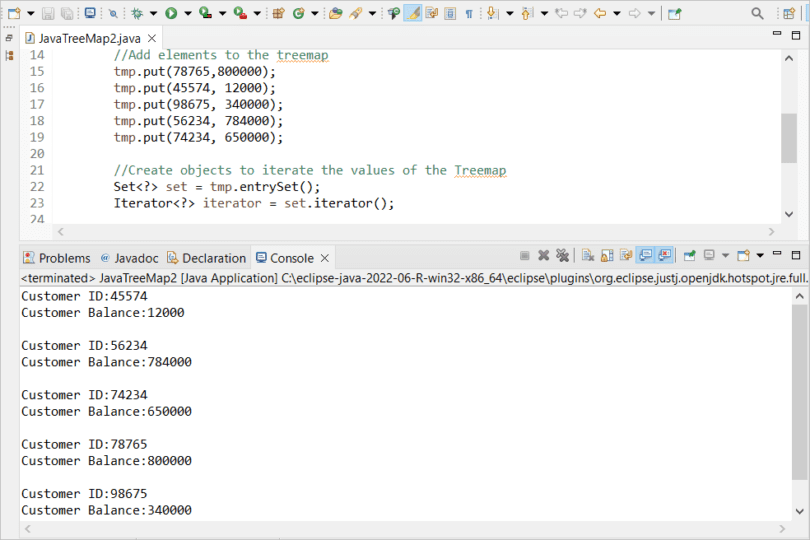810x540 pixels.
Task: Toggle Show Console on Standard Error
Action: [664, 255]
